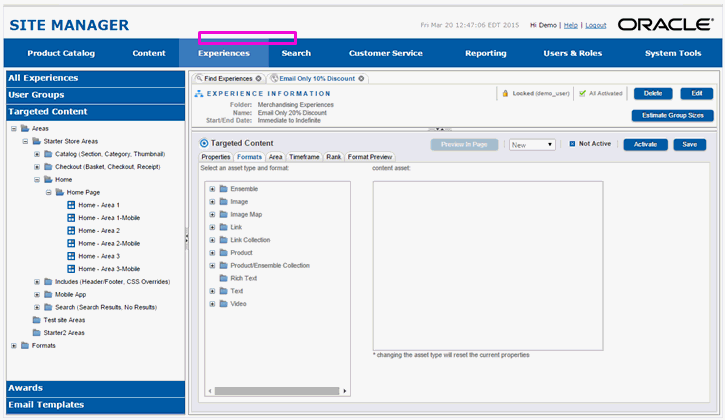Expand the Link asset type
This screenshot has height=420, width=725.
point(212,227)
